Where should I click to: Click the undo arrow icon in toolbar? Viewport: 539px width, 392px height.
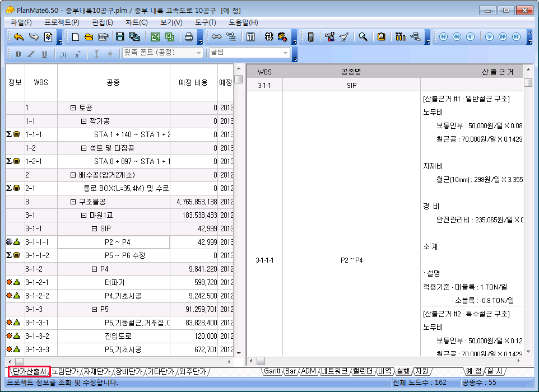click(19, 37)
